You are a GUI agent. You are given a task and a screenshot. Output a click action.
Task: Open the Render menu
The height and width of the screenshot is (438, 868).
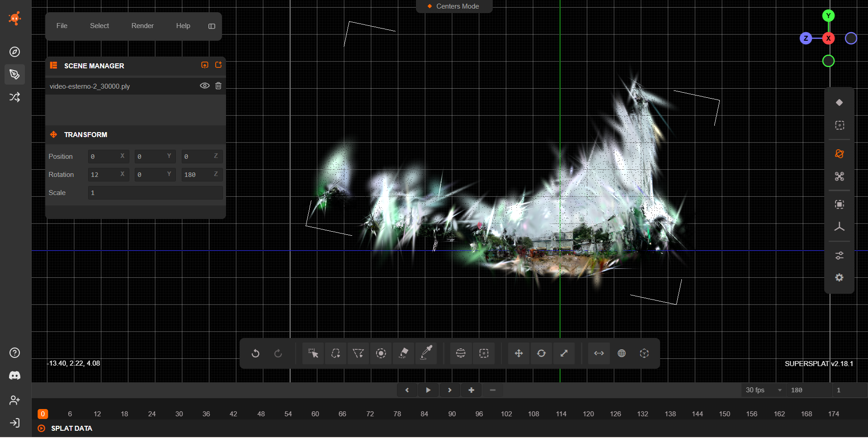coord(142,26)
